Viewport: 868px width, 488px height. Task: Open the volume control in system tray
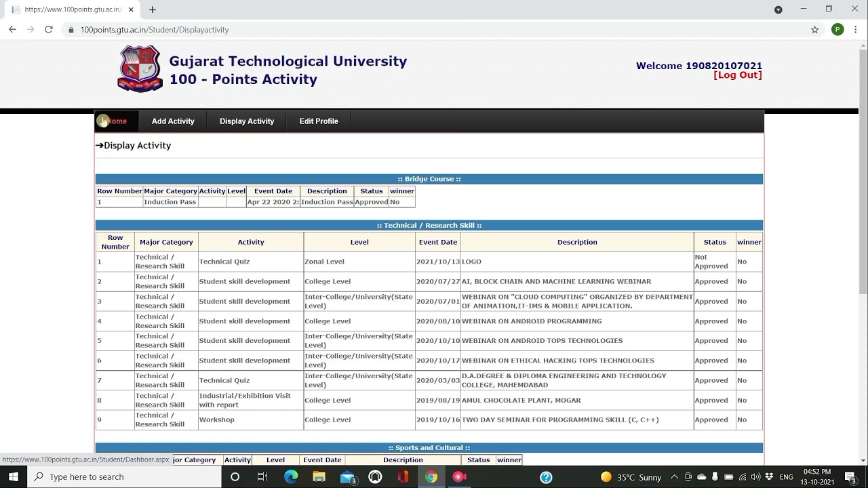click(755, 477)
